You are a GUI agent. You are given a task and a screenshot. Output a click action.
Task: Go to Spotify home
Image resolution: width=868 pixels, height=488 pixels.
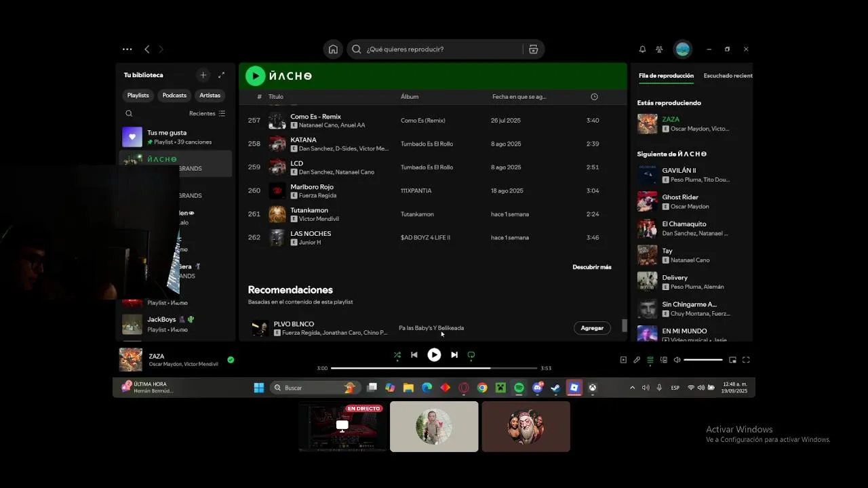[x=333, y=49]
